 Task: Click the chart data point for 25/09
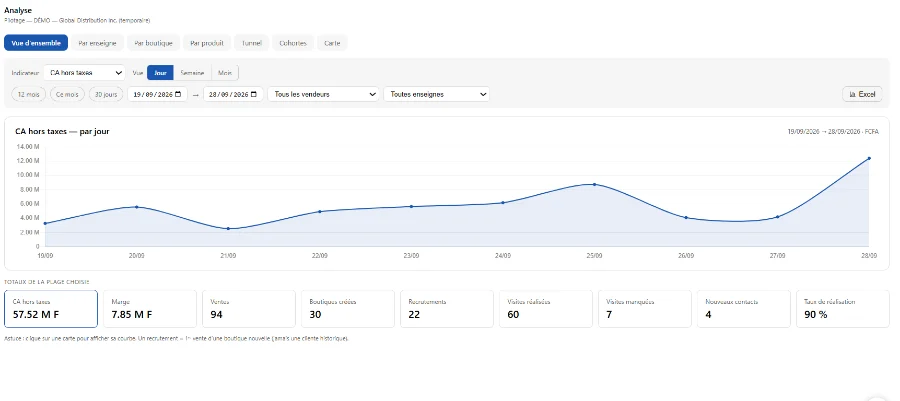pos(594,184)
